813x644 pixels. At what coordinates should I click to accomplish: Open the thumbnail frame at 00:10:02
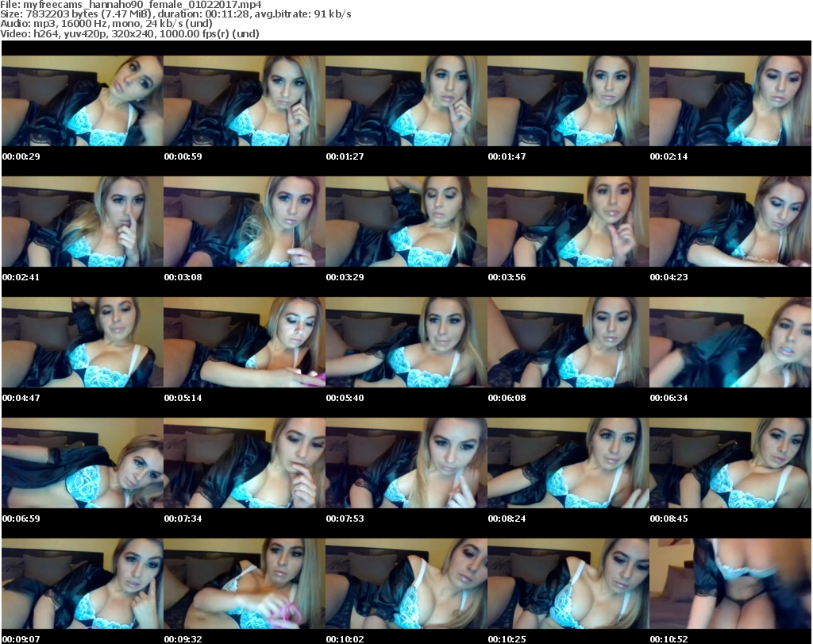point(406,584)
